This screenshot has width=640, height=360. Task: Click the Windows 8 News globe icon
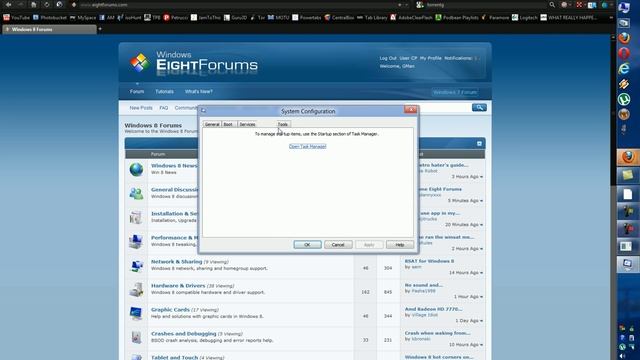136,169
